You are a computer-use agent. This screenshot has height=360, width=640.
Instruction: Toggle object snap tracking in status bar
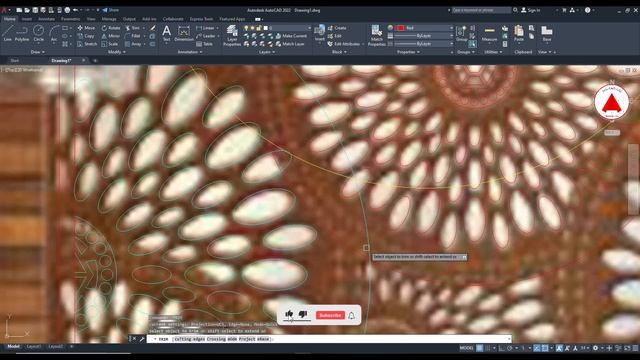[537, 348]
